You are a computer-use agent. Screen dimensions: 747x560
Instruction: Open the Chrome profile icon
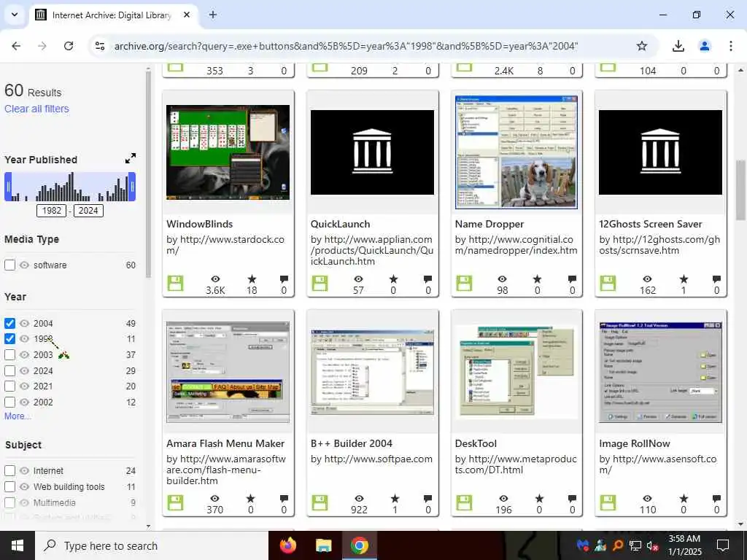click(x=704, y=46)
